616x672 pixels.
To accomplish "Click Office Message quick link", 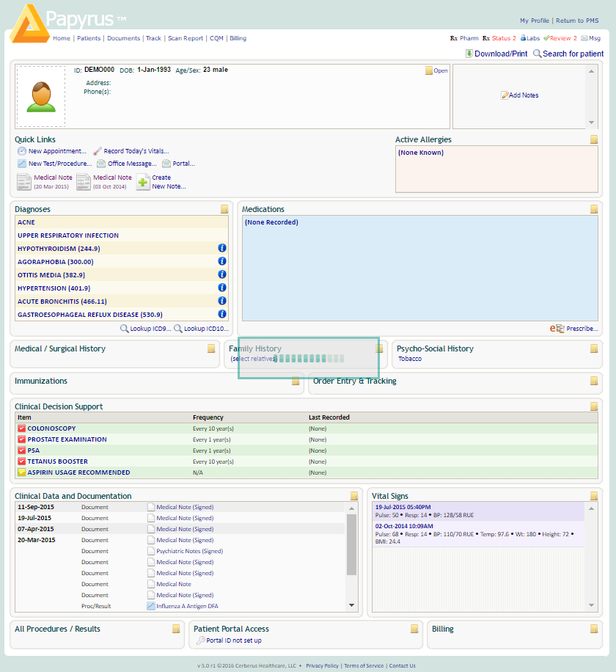I will pyautogui.click(x=127, y=164).
